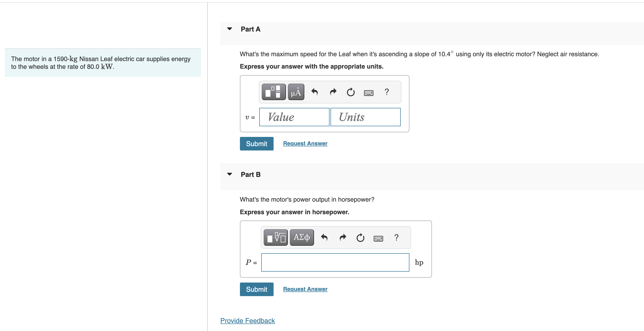Viewport: 644px width, 331px height.
Task: Open the Greek symbols ΑΣφ menu
Action: click(302, 237)
